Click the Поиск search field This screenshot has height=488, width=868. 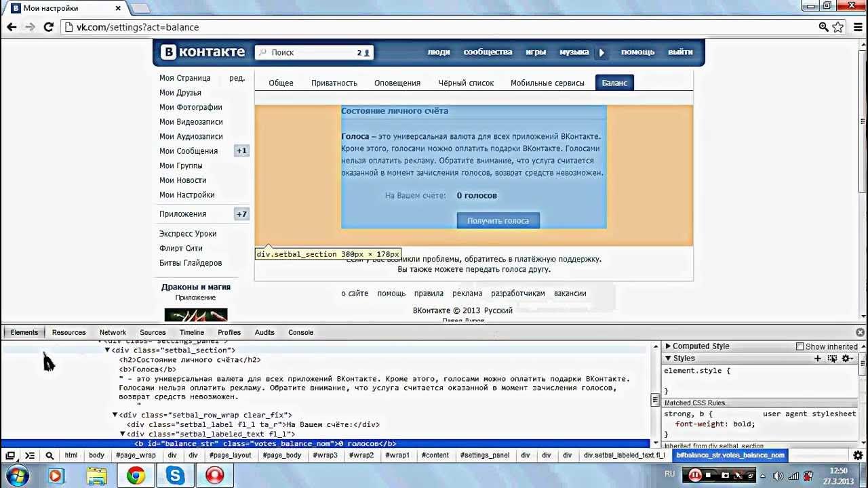tap(314, 52)
